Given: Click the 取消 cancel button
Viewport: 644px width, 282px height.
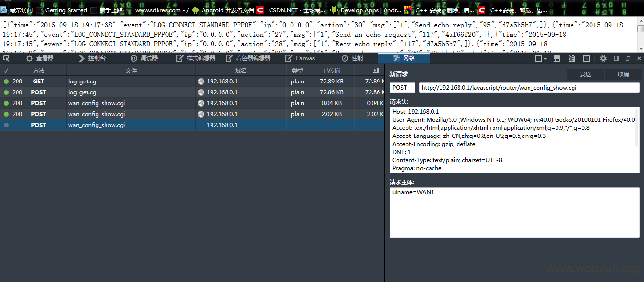Looking at the screenshot, I should [x=624, y=74].
